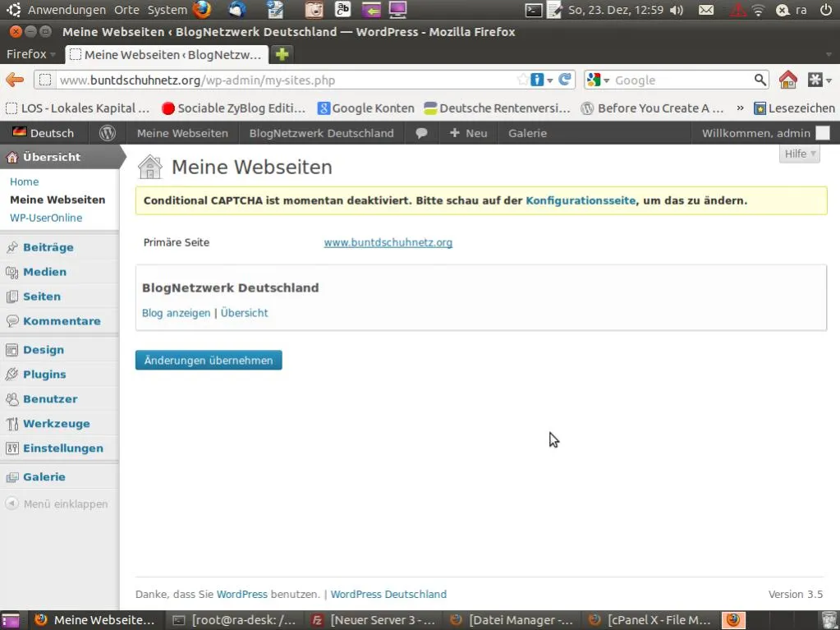
Task: Show more bookmarks with chevron
Action: click(x=740, y=108)
